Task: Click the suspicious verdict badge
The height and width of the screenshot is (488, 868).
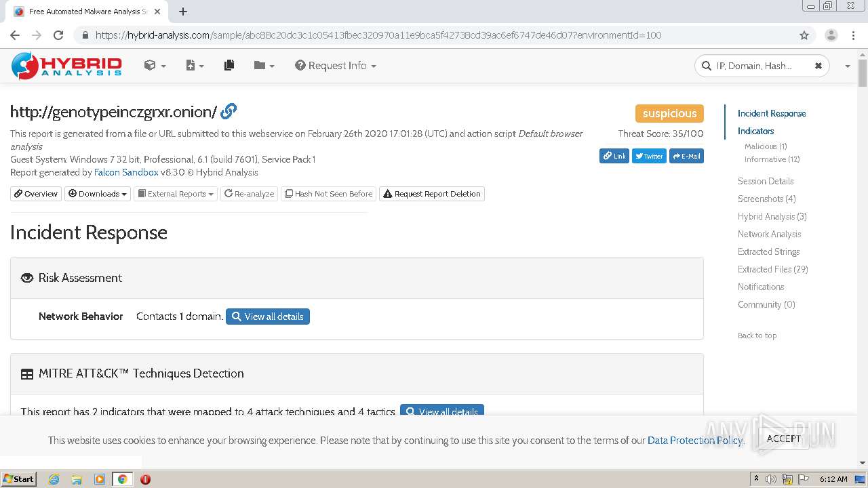Action: click(669, 113)
